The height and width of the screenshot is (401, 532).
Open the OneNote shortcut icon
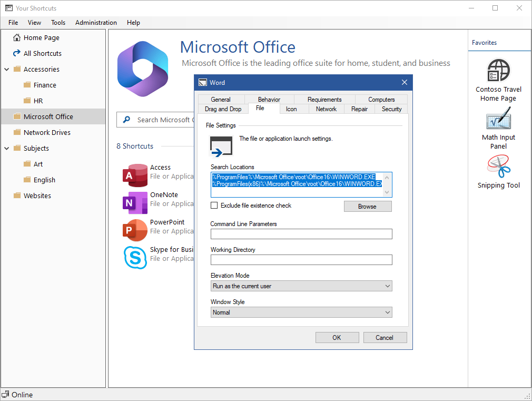(x=135, y=203)
